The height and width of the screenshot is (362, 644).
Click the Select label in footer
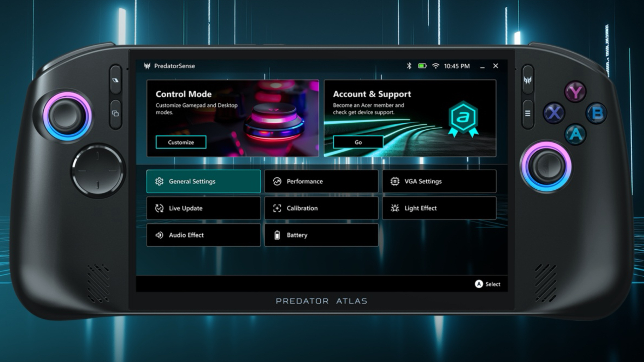493,284
